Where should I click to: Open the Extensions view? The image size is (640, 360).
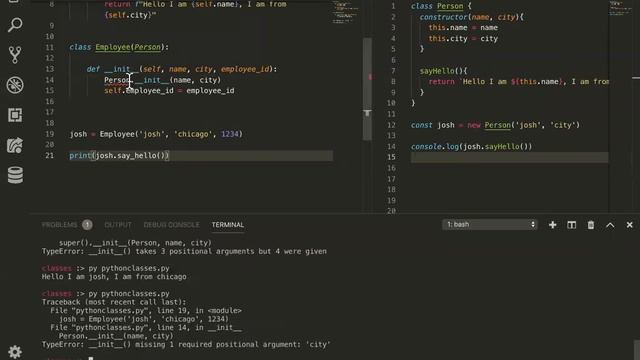point(15,115)
